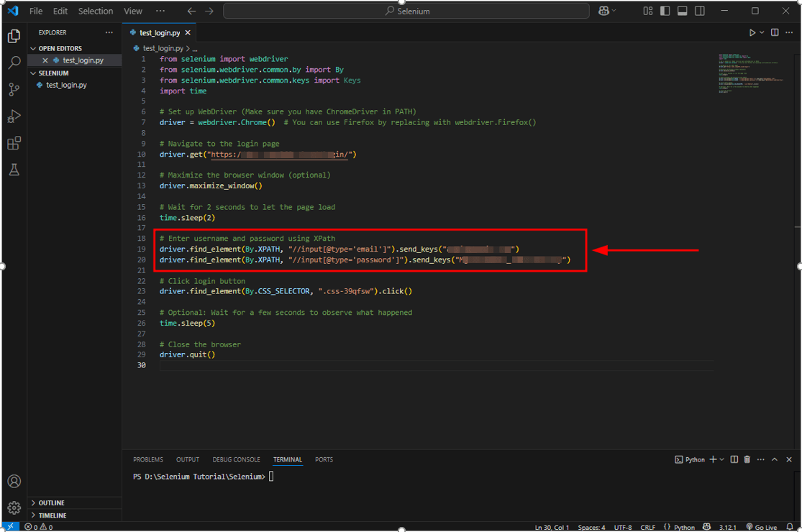Open the Source Control view
The image size is (802, 532).
coord(14,89)
